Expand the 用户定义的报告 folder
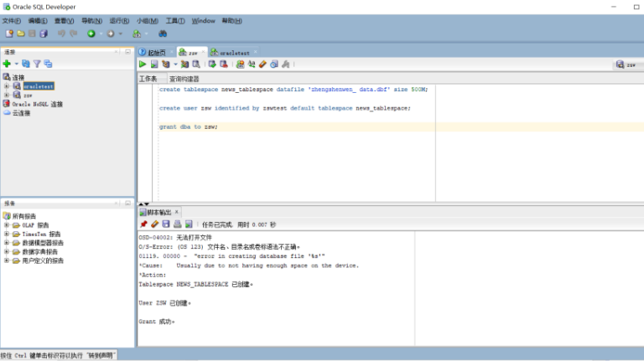The height and width of the screenshot is (361, 644). point(7,260)
